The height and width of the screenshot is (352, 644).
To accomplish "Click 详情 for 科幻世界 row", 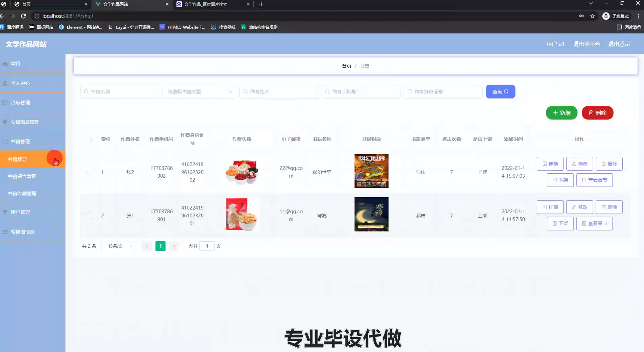I will (x=550, y=164).
